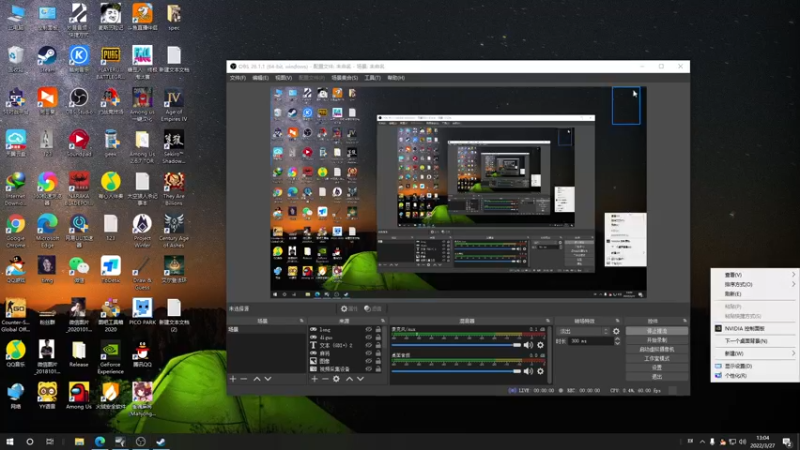Remove selected source with minus icon
Viewport: 800px width, 450px height.
pyautogui.click(x=325, y=379)
